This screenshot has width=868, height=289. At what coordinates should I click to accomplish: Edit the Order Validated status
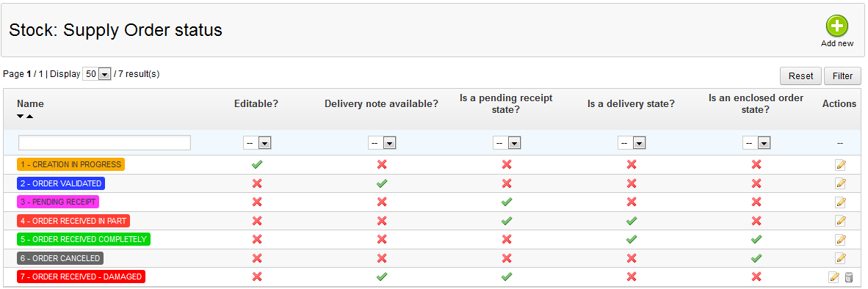pos(840,183)
